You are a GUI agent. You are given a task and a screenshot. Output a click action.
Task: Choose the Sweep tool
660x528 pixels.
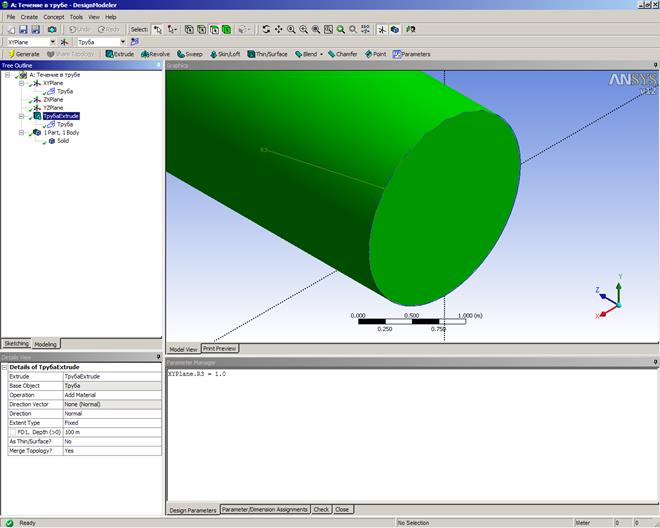coord(189,54)
